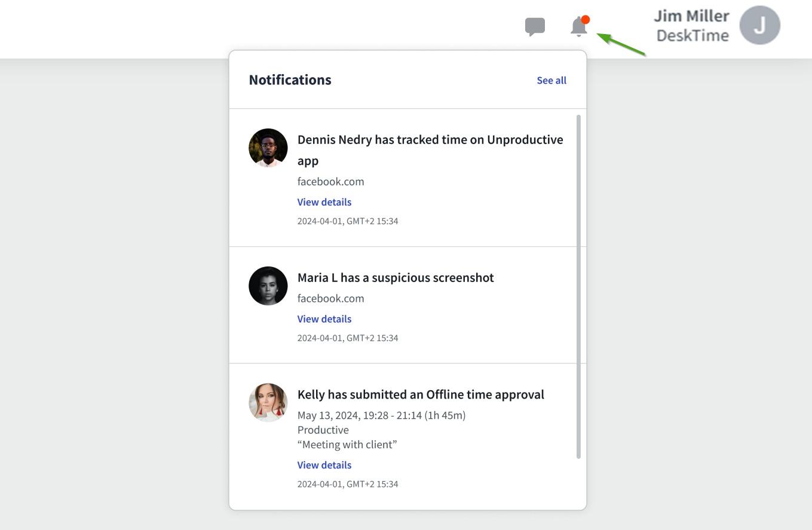Click Maria L's profile photo
This screenshot has height=530, width=812.
268,286
